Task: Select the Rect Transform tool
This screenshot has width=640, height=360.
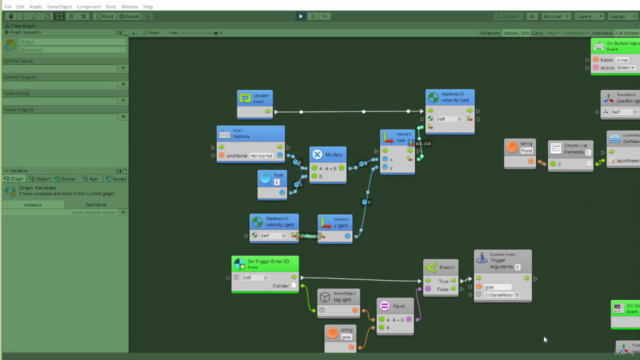Action: point(59,16)
